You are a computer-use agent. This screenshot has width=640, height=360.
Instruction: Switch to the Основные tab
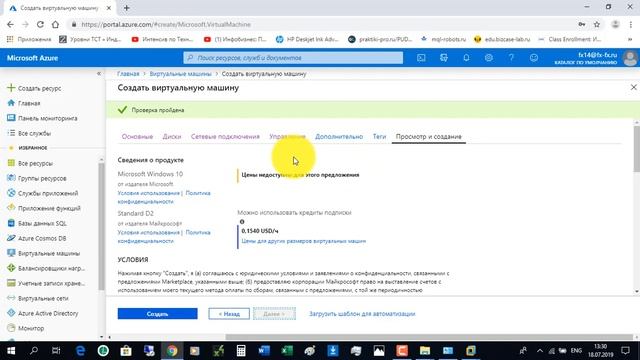(137, 137)
